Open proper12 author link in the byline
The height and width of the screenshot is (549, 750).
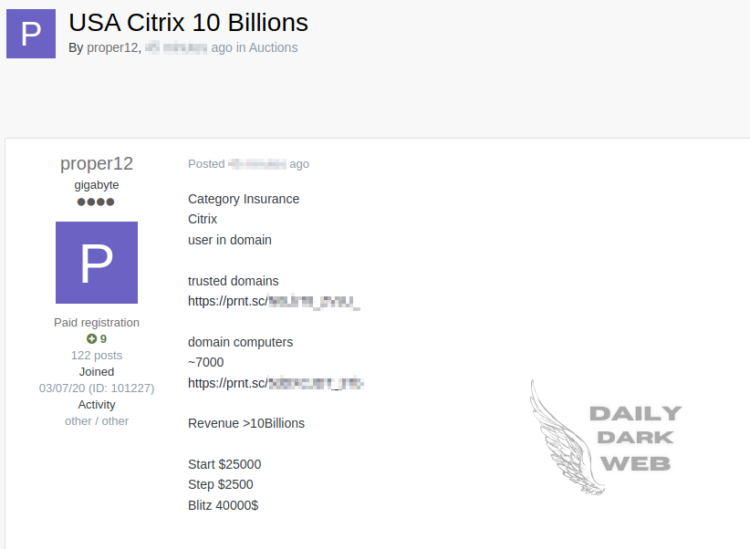pos(112,48)
